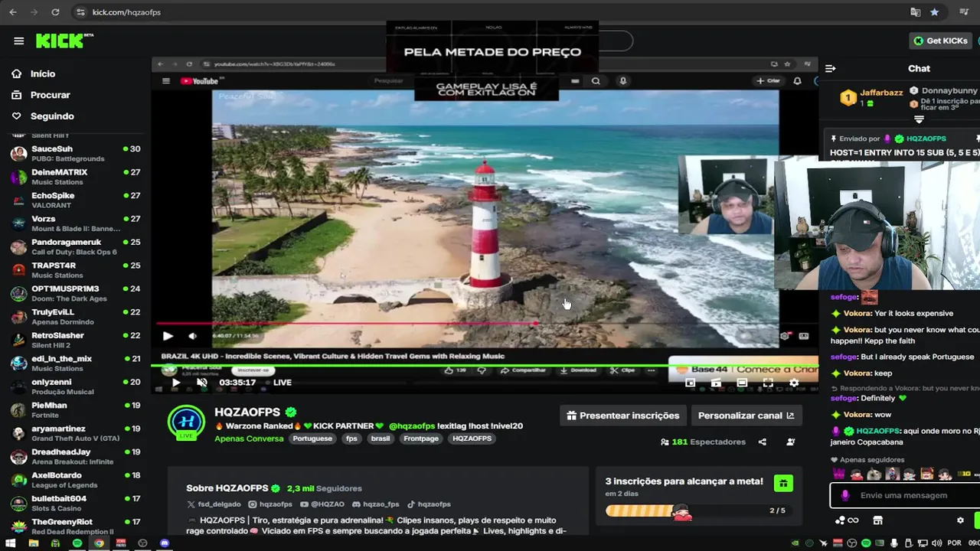Click the KICK logo

tap(64, 41)
